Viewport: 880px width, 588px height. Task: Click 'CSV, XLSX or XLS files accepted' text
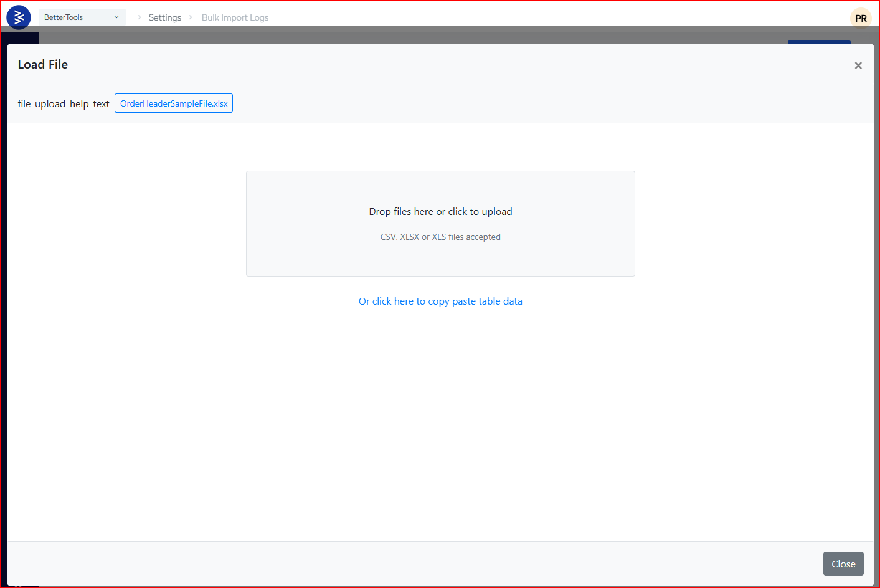click(x=440, y=237)
